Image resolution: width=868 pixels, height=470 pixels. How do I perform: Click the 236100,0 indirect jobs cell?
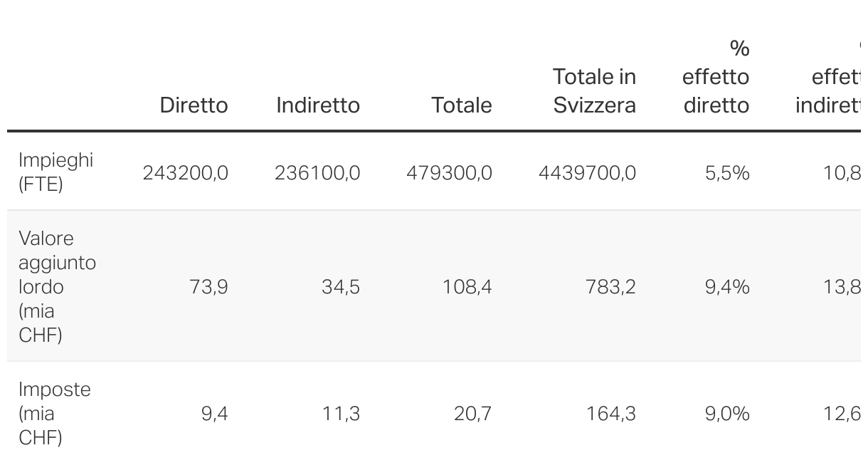[317, 173]
